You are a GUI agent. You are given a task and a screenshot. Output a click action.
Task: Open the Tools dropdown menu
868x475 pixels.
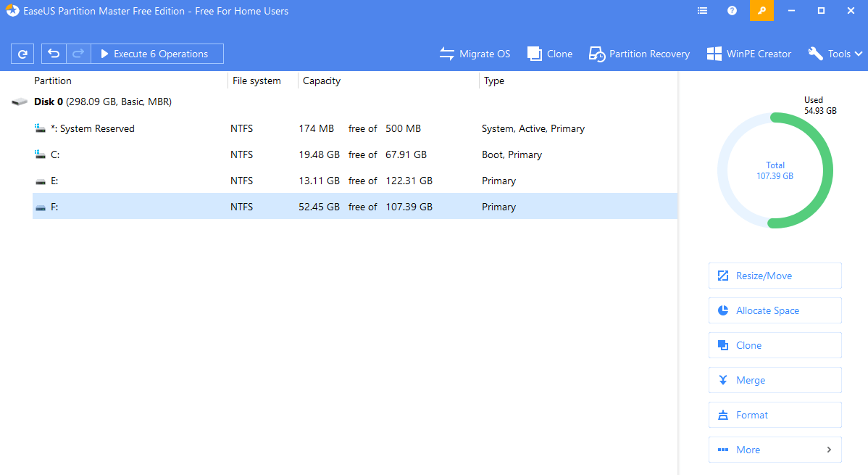(835, 53)
